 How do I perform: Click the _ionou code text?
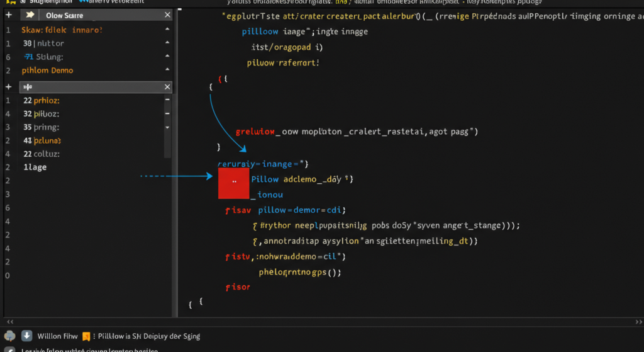point(267,195)
